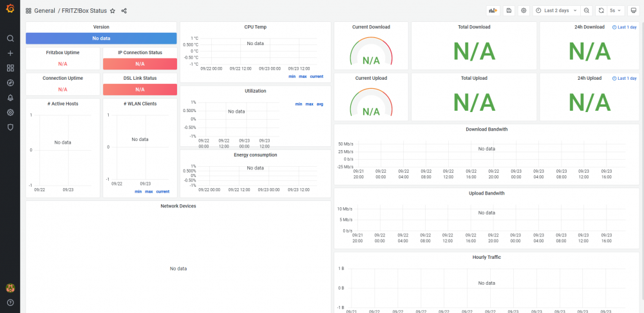
Task: Open the Explore compass sidebar icon
Action: click(x=10, y=82)
